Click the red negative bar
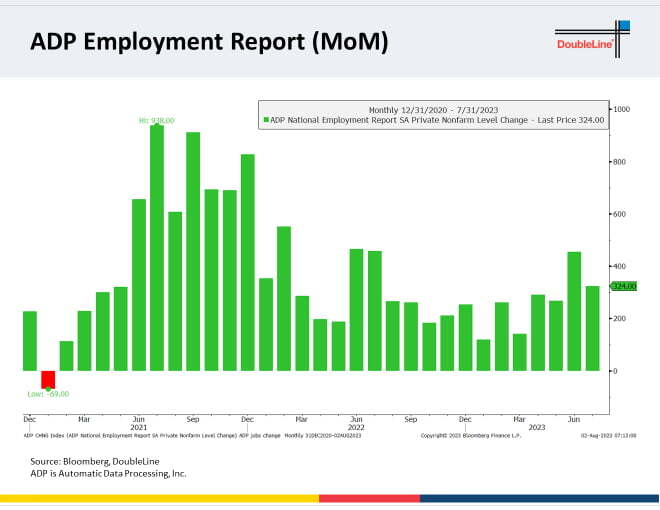The image size is (660, 510). click(x=48, y=380)
